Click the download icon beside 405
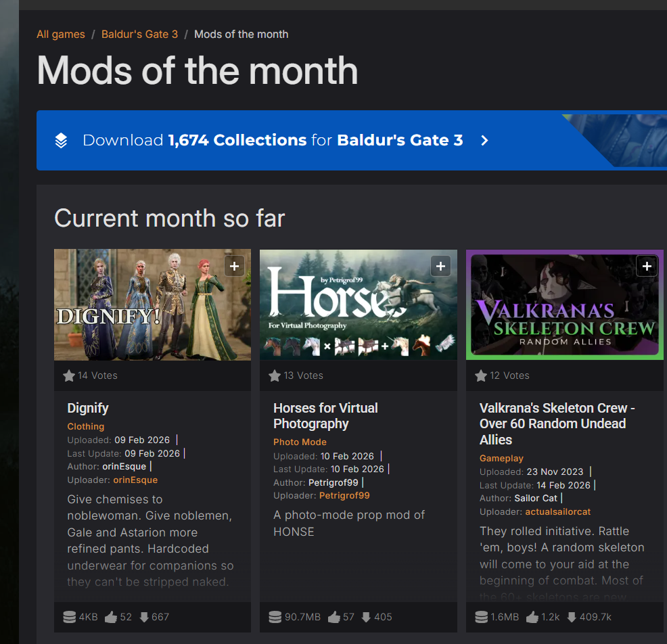667x644 pixels. (366, 617)
